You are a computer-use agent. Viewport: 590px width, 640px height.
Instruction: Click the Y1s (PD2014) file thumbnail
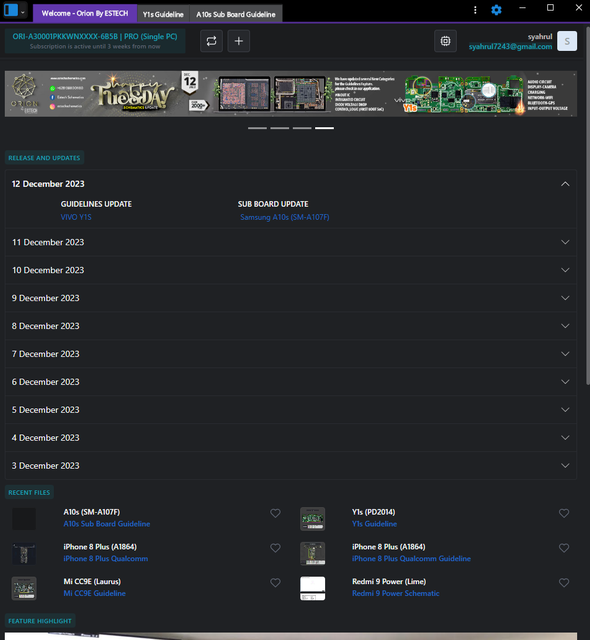[x=313, y=519]
